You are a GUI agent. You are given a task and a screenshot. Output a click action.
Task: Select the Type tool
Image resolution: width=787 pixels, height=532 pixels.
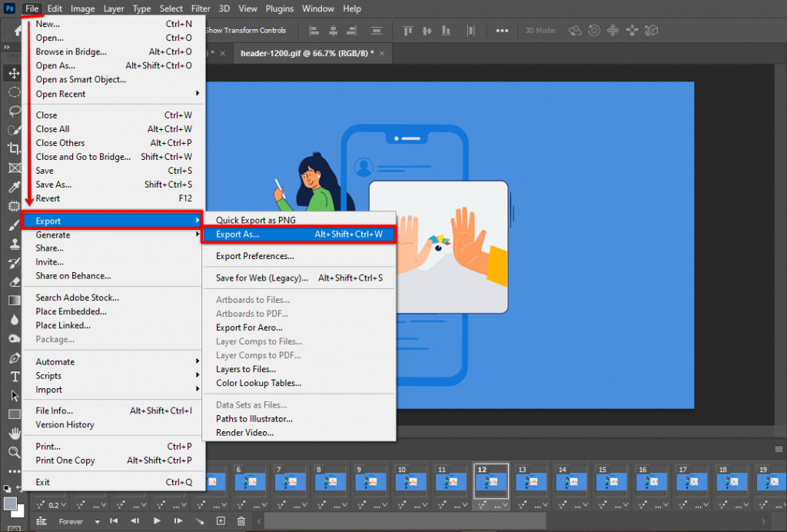(13, 375)
